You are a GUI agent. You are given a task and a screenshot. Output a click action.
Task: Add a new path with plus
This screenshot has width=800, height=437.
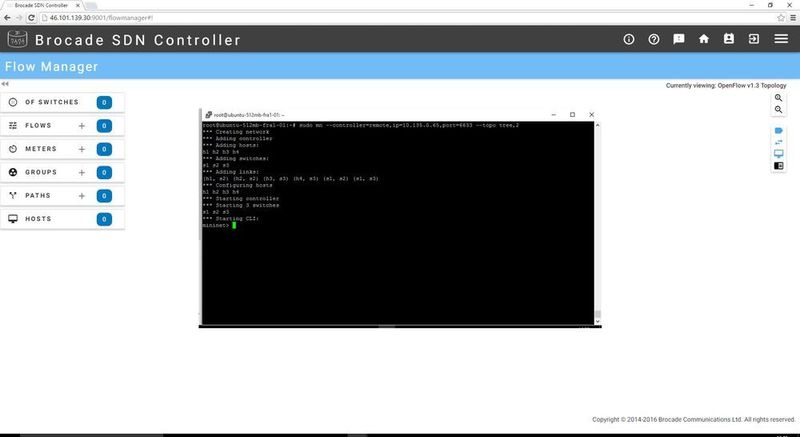point(82,196)
